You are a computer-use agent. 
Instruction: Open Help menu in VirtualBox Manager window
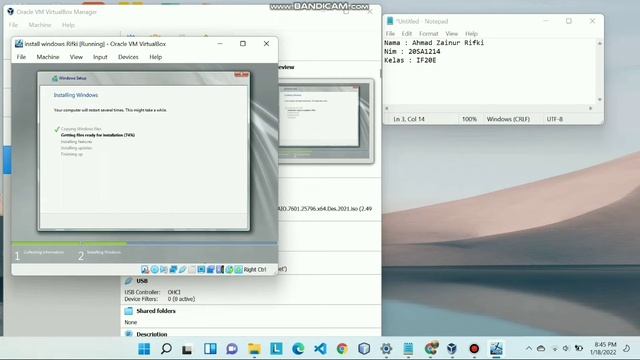point(68,25)
